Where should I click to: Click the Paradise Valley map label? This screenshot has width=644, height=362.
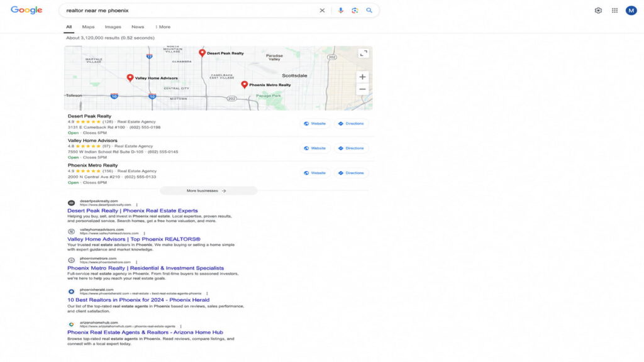(x=274, y=57)
